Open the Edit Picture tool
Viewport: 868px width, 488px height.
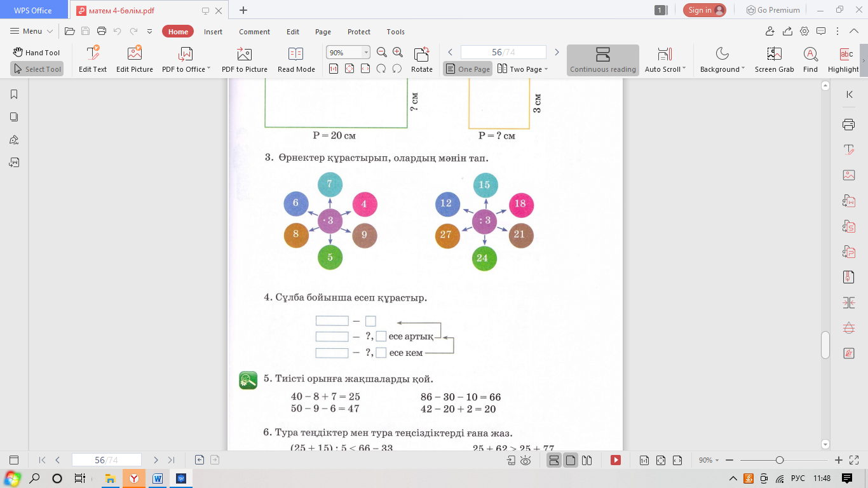[135, 60]
